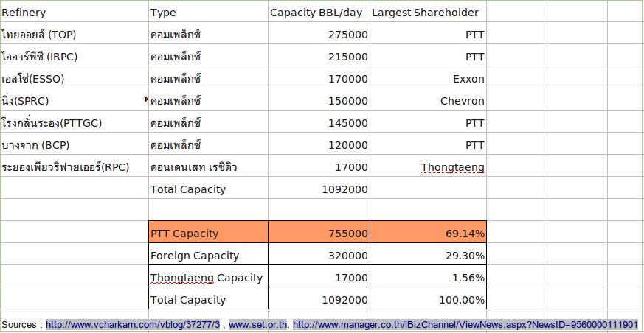
Task: Open the manager.co.th ViewNews source link
Action: (x=465, y=325)
